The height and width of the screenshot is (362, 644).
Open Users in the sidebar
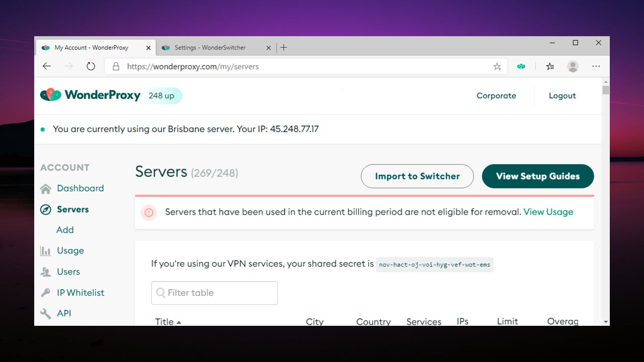pyautogui.click(x=68, y=271)
